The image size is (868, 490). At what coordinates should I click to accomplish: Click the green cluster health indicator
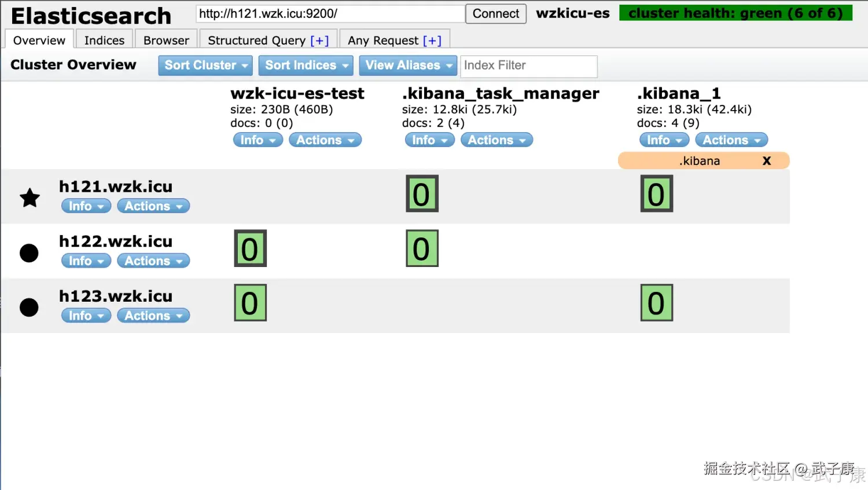[735, 13]
